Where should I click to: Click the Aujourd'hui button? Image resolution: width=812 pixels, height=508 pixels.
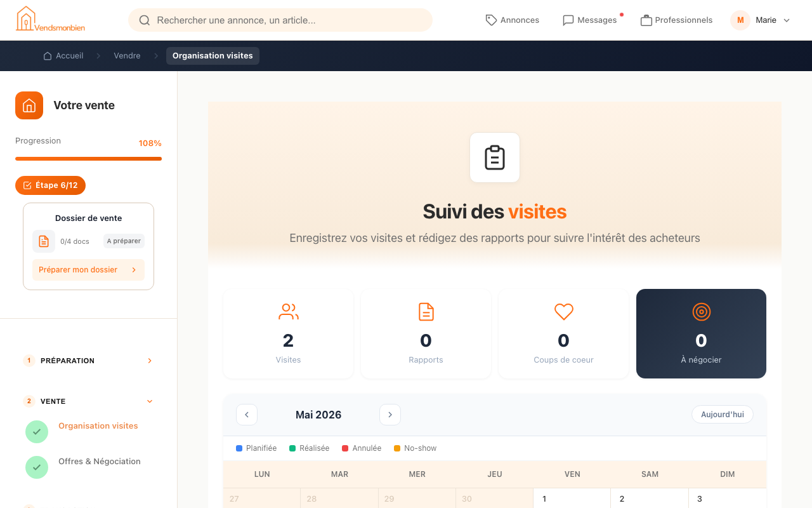[723, 415]
